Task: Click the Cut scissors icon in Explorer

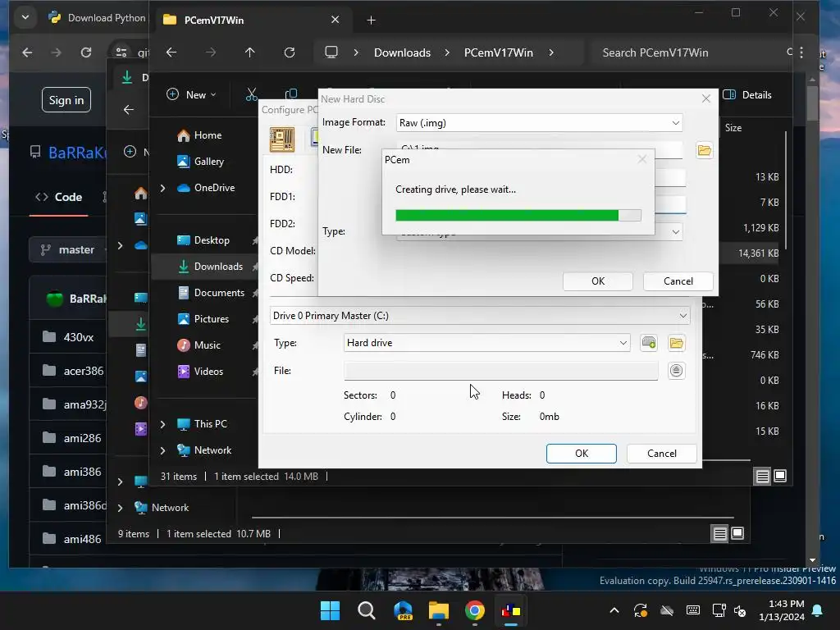Action: pos(251,94)
